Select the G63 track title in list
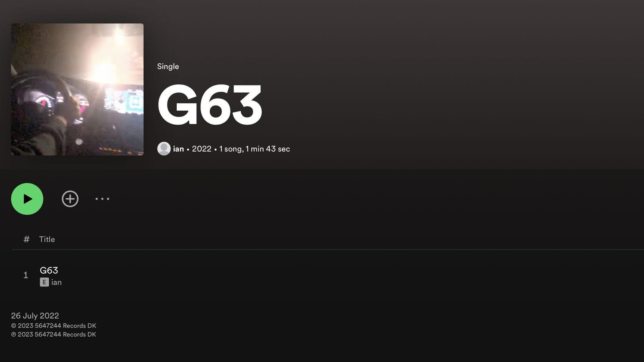The image size is (644, 362). coord(49,270)
